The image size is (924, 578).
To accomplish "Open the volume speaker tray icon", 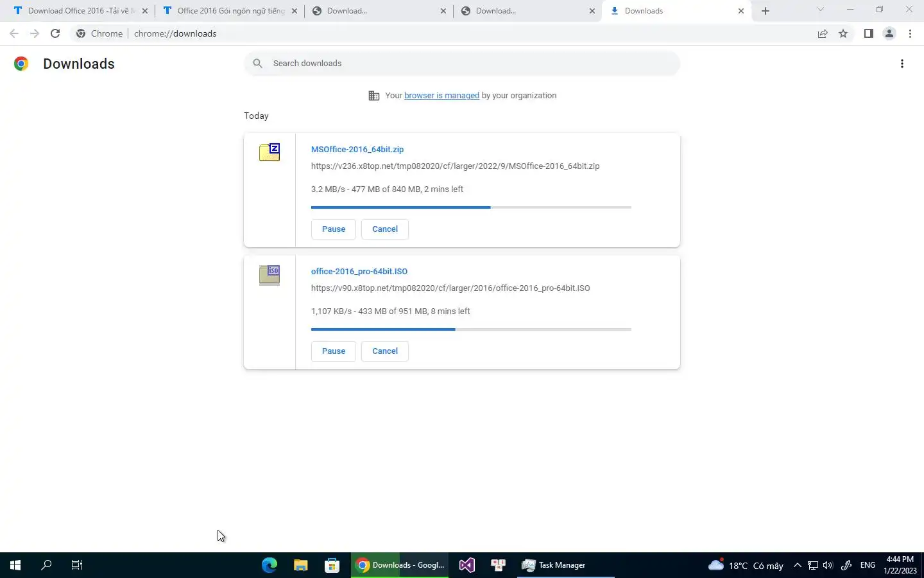I will tap(828, 565).
